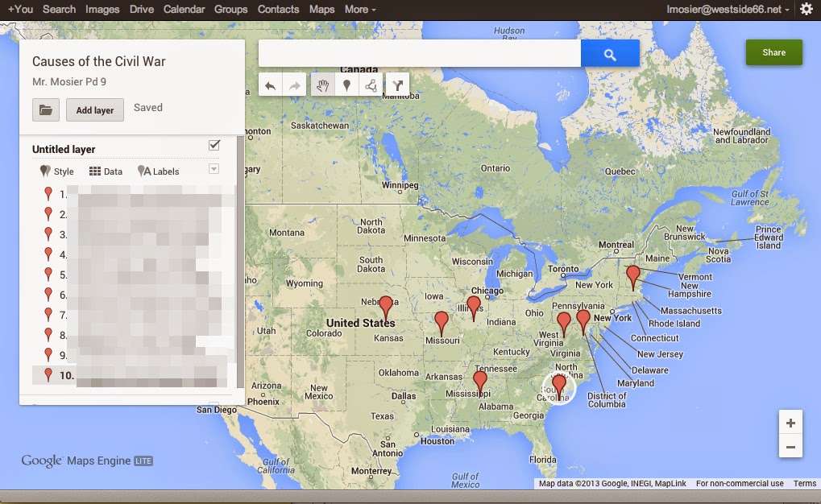Toggle Untitled layer visibility checkbox

click(214, 145)
